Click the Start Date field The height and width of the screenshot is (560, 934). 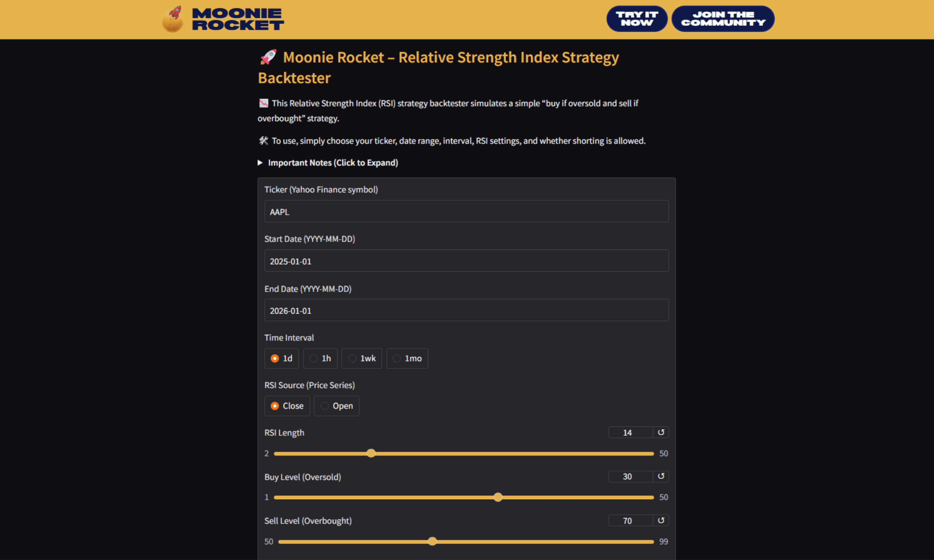tap(466, 261)
